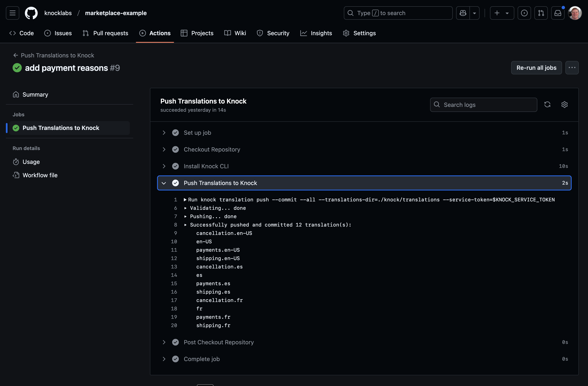Expand the Set up job step
The height and width of the screenshot is (386, 588).
click(164, 132)
